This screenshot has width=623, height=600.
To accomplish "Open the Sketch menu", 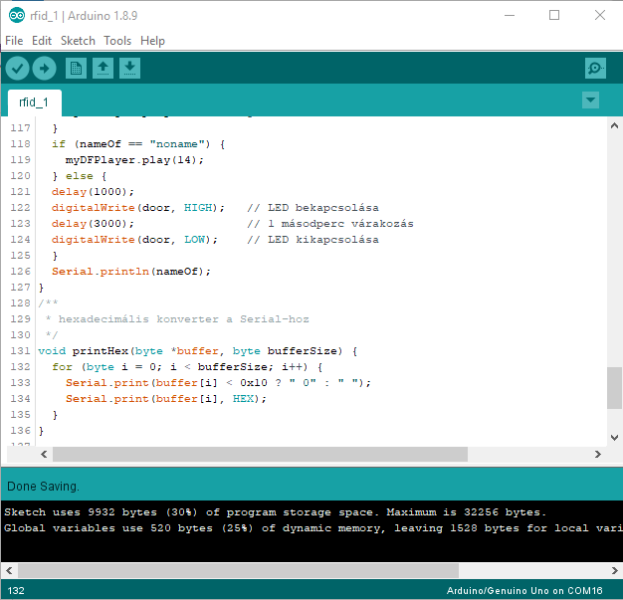I will point(78,41).
